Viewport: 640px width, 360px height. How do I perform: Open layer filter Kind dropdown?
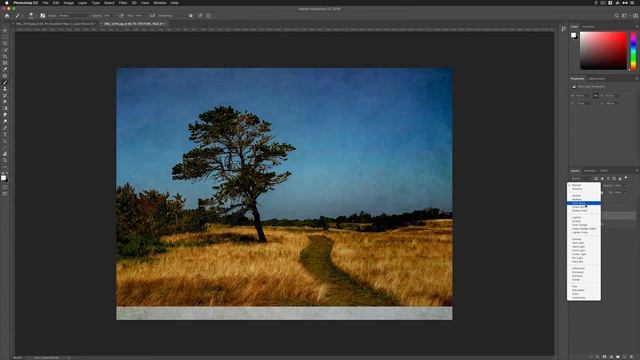tap(582, 178)
